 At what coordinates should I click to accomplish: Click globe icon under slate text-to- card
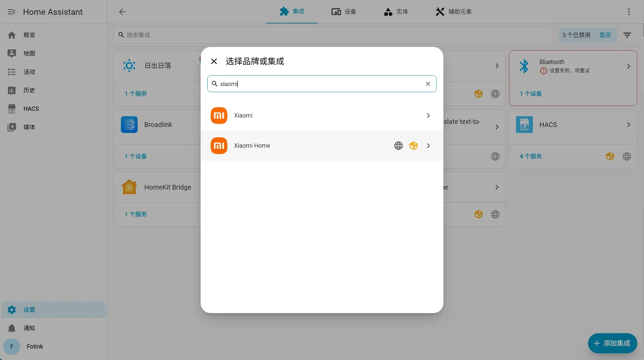495,156
